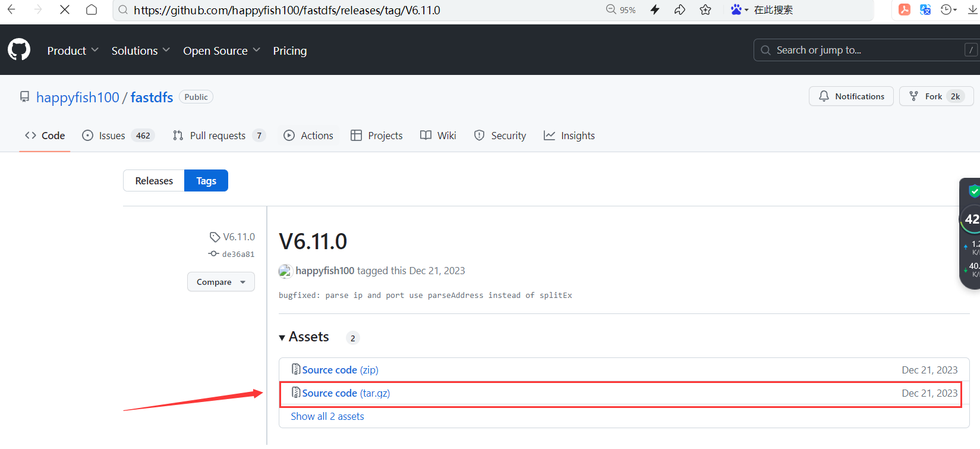Screen dimensions: 980x449
Task: Go forward with the browser forward arrow
Action: coord(38,10)
